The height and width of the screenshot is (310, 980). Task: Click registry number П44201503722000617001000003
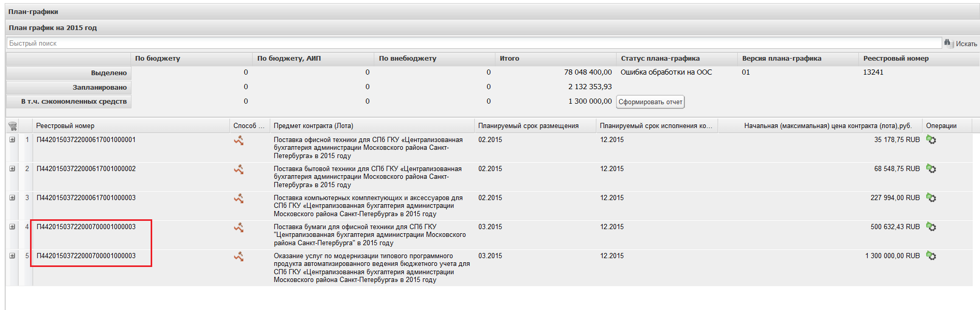pos(86,198)
